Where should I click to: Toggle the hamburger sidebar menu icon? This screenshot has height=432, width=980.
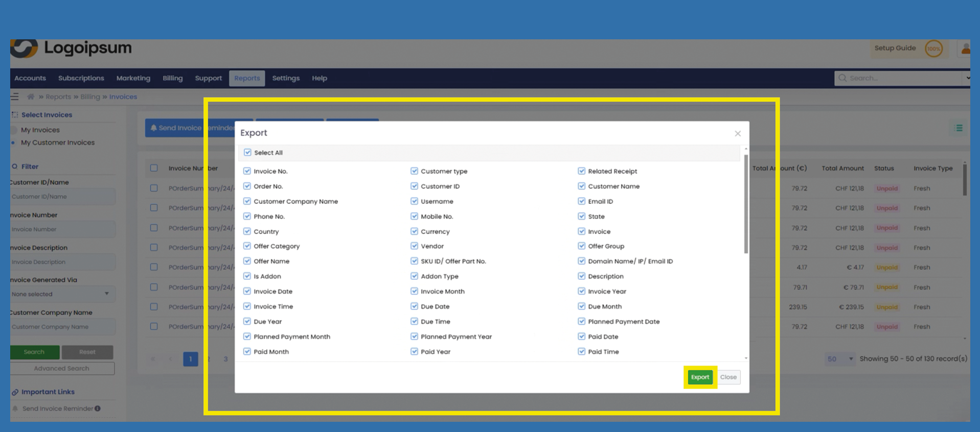(15, 97)
